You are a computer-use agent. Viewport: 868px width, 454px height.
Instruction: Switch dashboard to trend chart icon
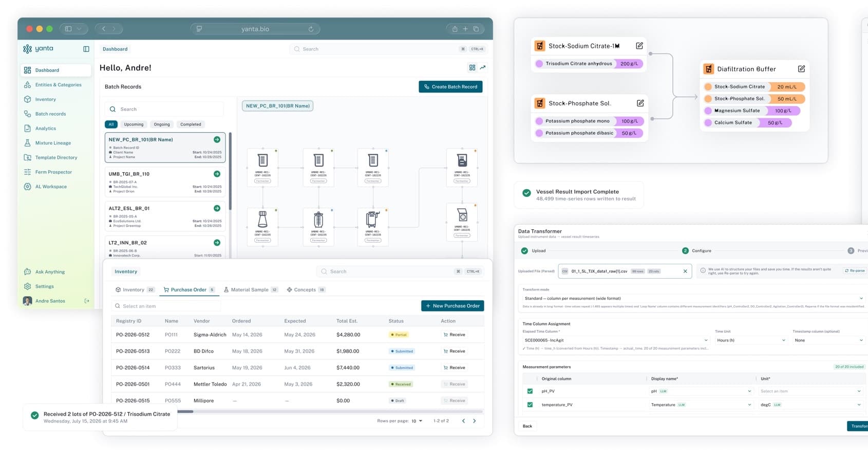tap(483, 67)
